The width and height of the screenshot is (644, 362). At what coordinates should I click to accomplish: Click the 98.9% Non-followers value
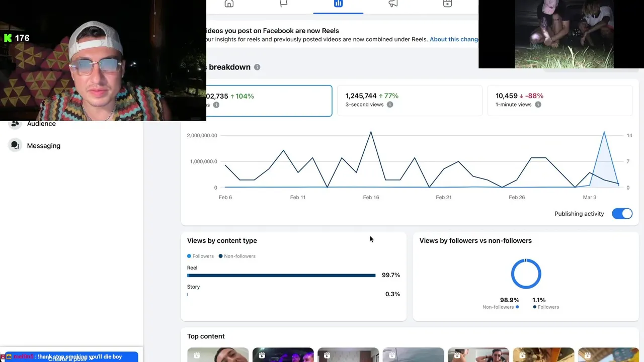[x=510, y=300]
